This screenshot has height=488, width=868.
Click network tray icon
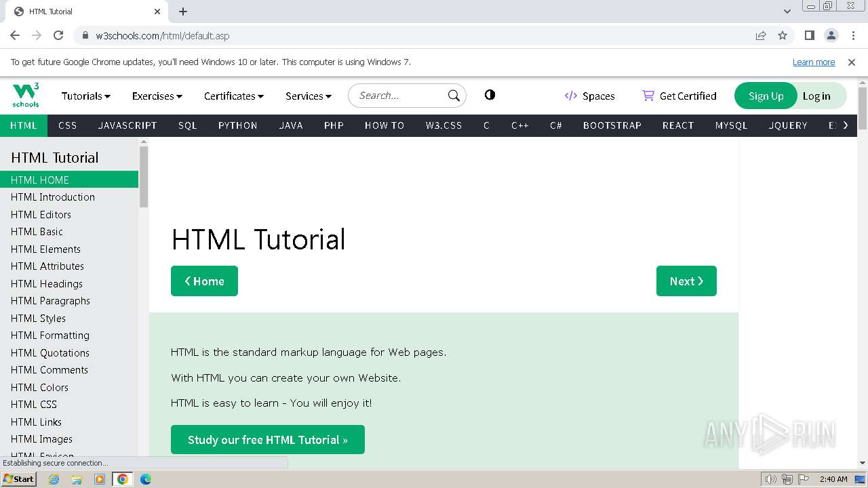(787, 479)
